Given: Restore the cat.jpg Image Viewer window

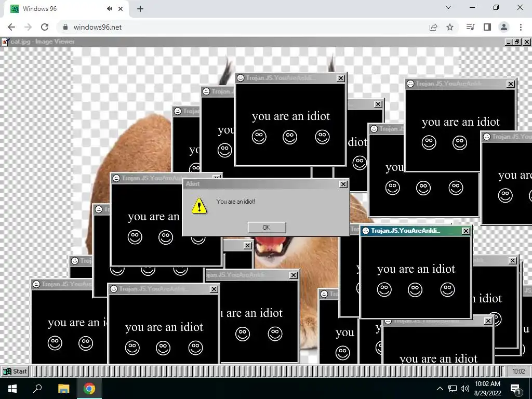Looking at the screenshot, I should 517,42.
